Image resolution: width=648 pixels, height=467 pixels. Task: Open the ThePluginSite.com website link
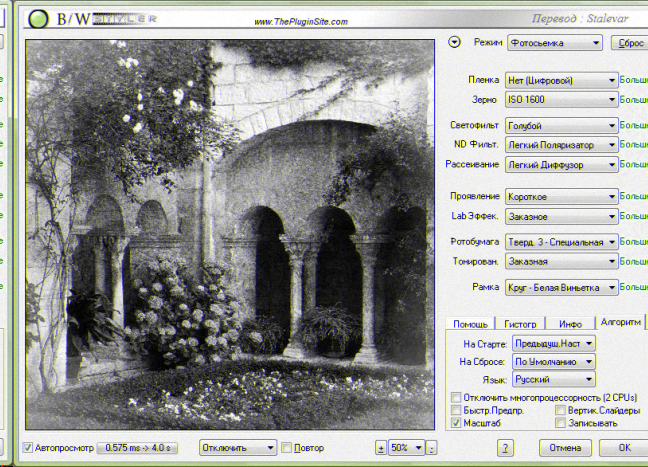tap(301, 22)
